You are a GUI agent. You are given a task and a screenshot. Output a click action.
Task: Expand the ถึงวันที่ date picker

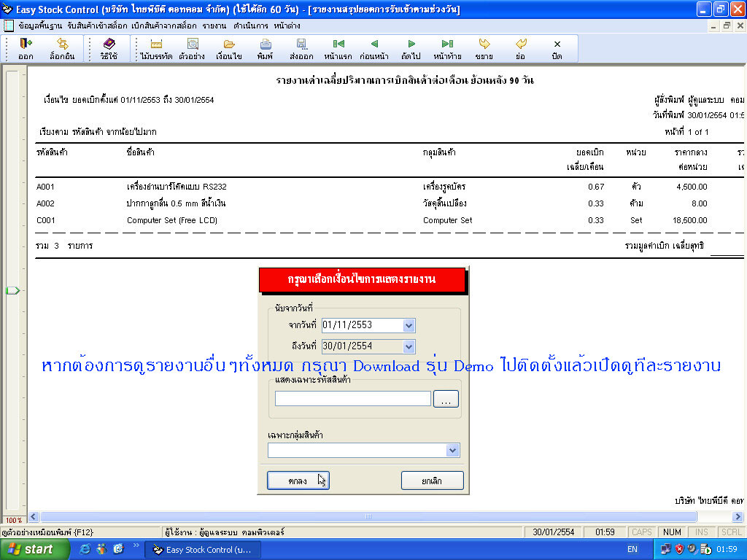tap(409, 346)
